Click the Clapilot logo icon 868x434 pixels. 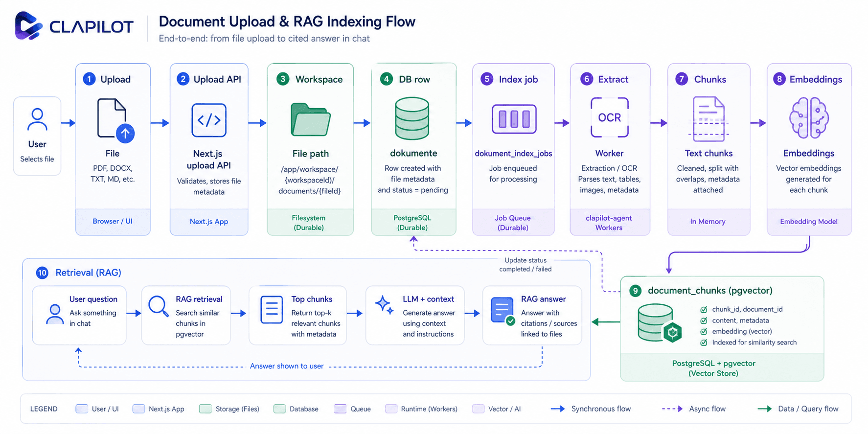[x=28, y=25]
